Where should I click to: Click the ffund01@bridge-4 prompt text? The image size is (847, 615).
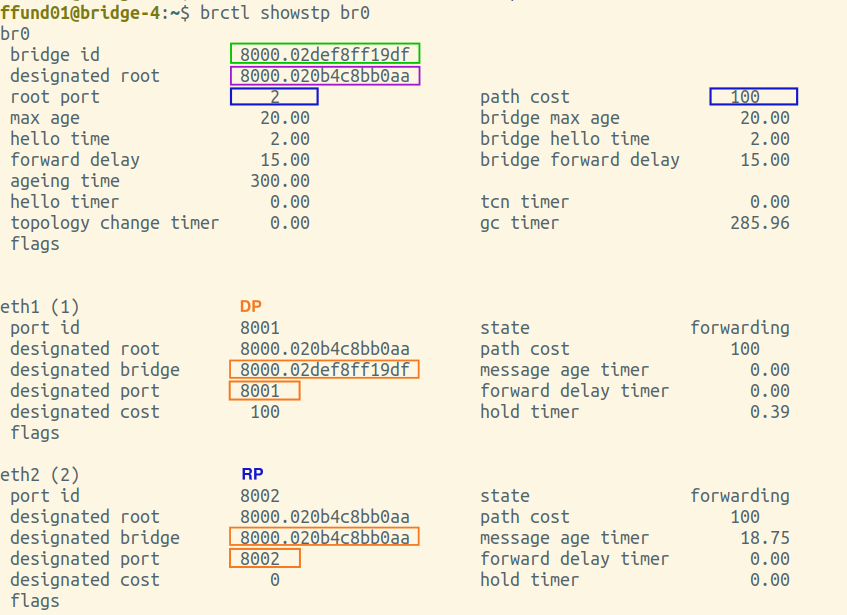click(x=80, y=12)
